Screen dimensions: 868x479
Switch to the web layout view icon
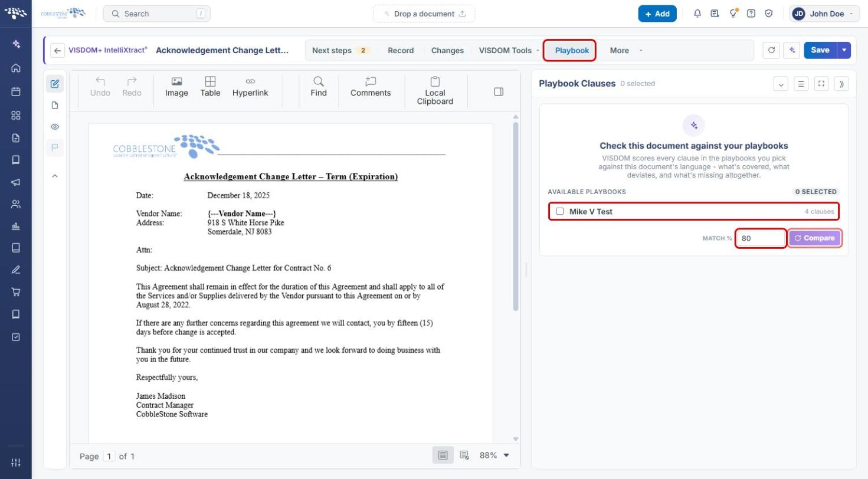(464, 455)
